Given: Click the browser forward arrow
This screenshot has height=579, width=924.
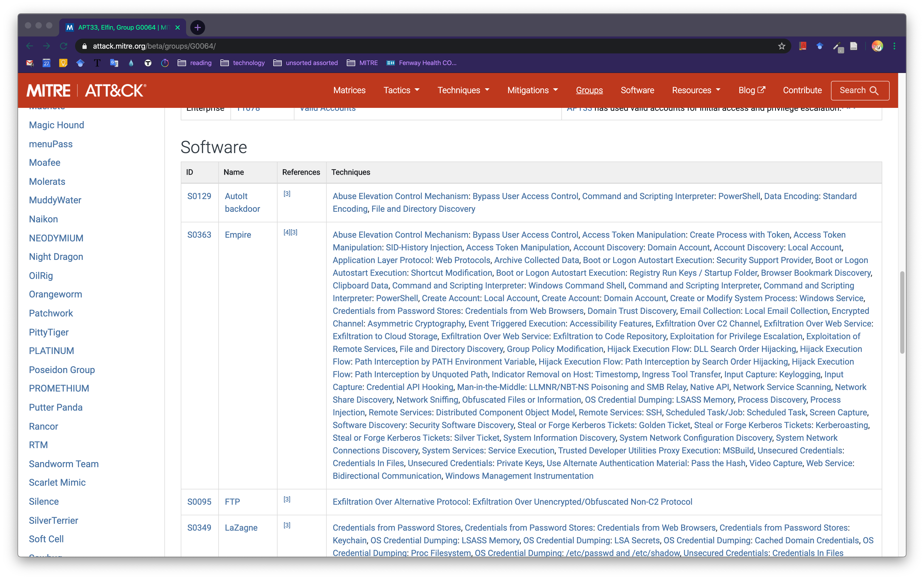Looking at the screenshot, I should click(46, 46).
